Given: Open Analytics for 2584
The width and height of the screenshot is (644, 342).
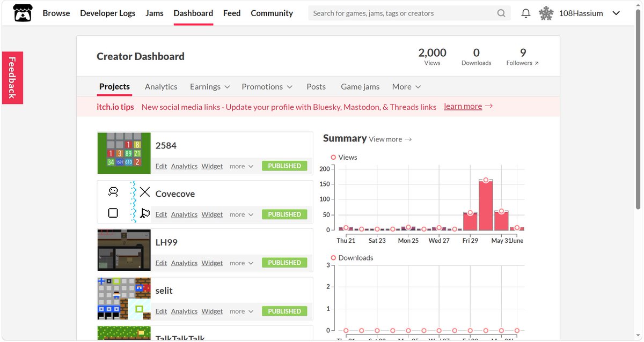Looking at the screenshot, I should [x=184, y=166].
